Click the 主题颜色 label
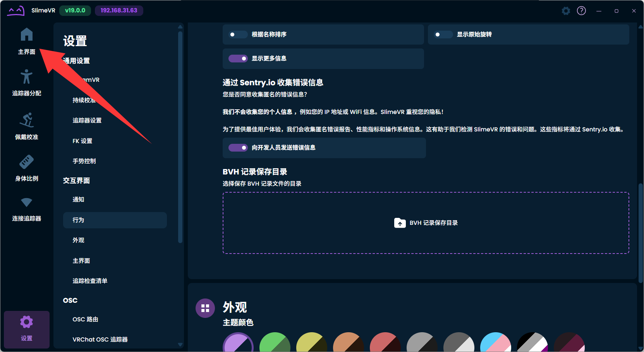Screen dimensions: 644x352 pyautogui.click(x=238, y=323)
